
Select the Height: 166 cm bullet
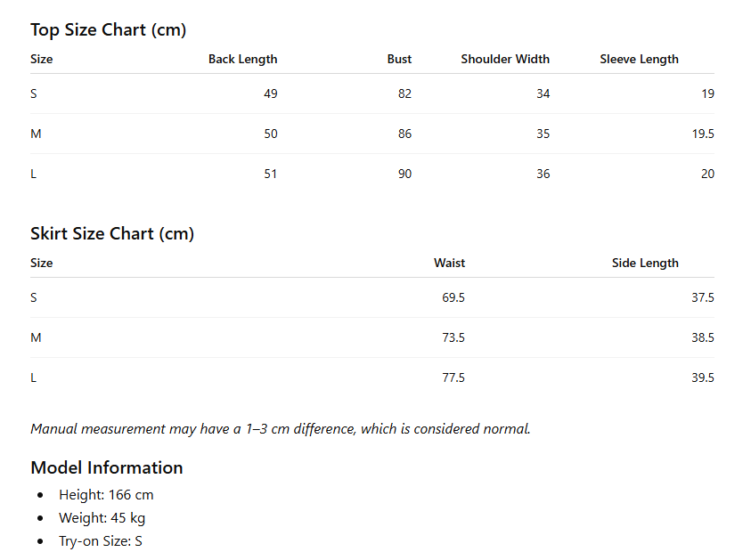point(106,495)
